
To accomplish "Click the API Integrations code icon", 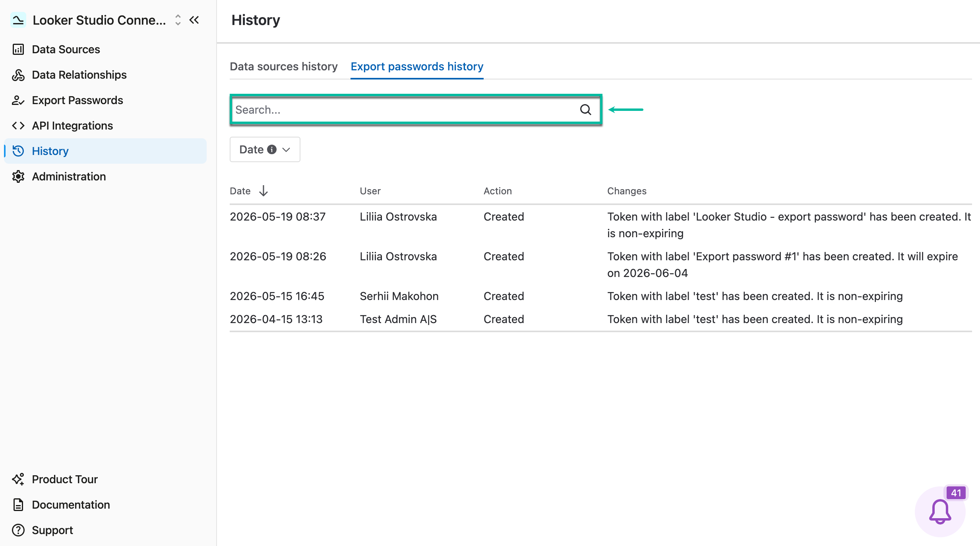I will (18, 126).
